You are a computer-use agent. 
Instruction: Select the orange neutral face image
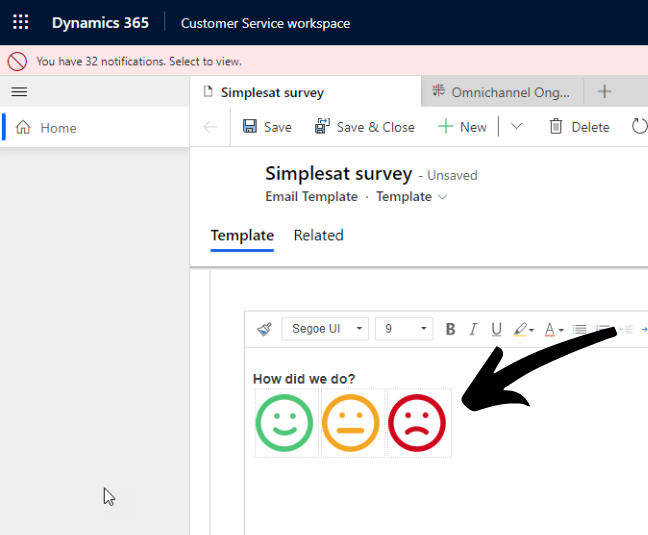[x=350, y=423]
